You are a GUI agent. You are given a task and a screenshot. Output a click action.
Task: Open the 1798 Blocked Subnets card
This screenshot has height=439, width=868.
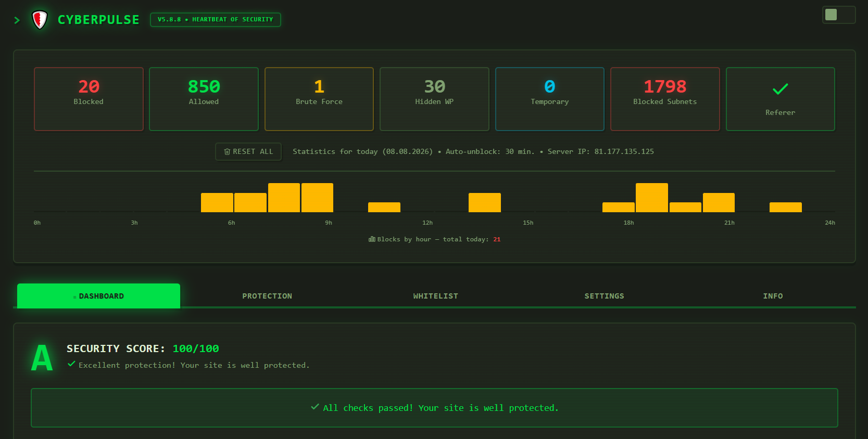click(665, 99)
